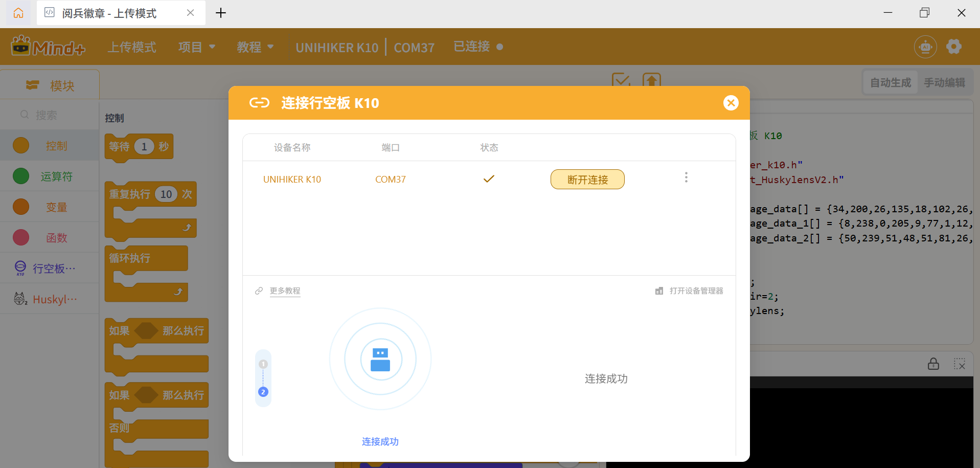Select step 2 in connection step indicator
The image size is (980, 468).
click(x=263, y=392)
